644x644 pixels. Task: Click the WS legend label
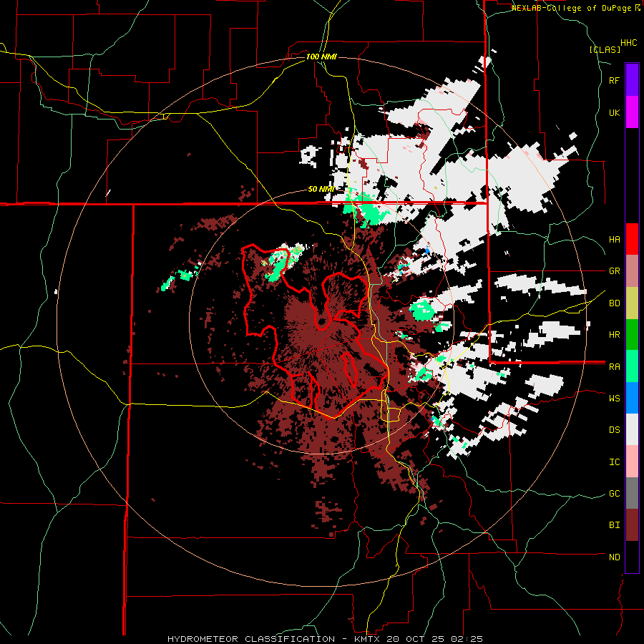pos(614,399)
